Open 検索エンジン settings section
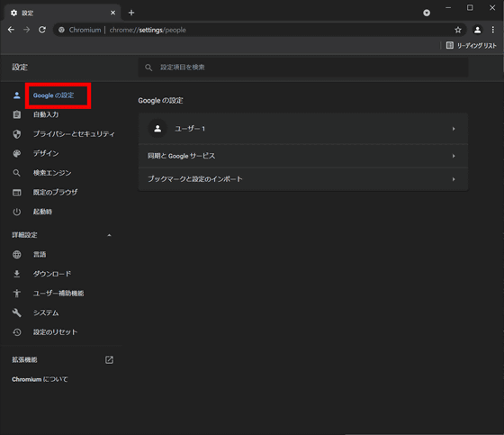The width and height of the screenshot is (504, 435). click(52, 173)
